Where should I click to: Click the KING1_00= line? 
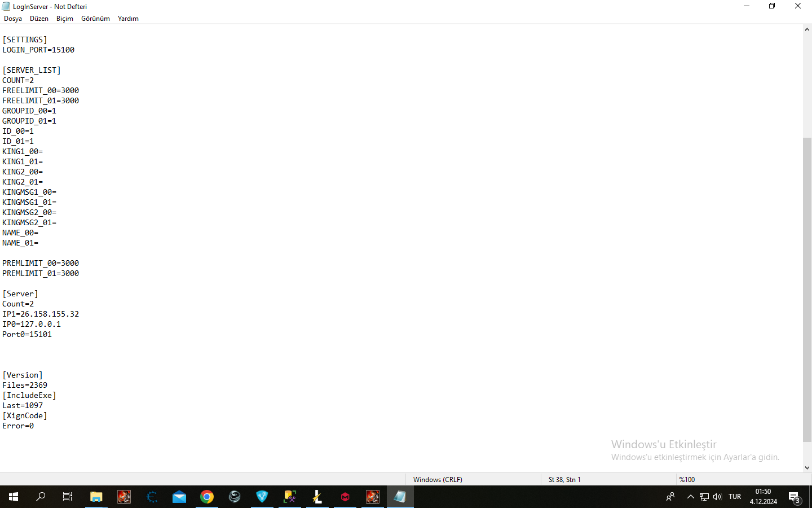[x=23, y=151]
